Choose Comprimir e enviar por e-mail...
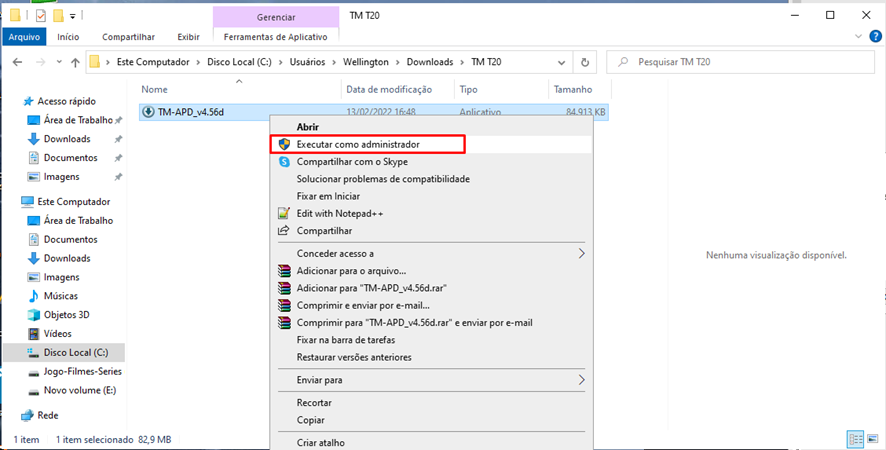 (432, 305)
